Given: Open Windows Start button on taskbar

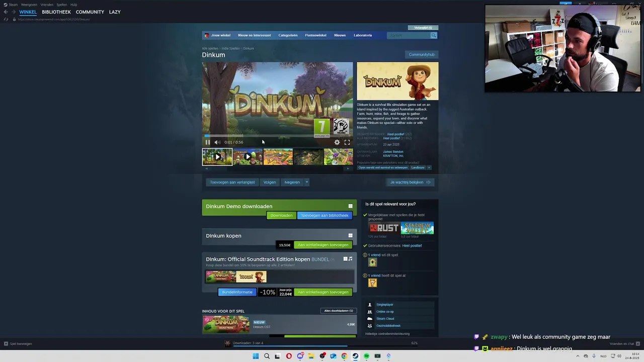Looking at the screenshot, I should click(256, 356).
